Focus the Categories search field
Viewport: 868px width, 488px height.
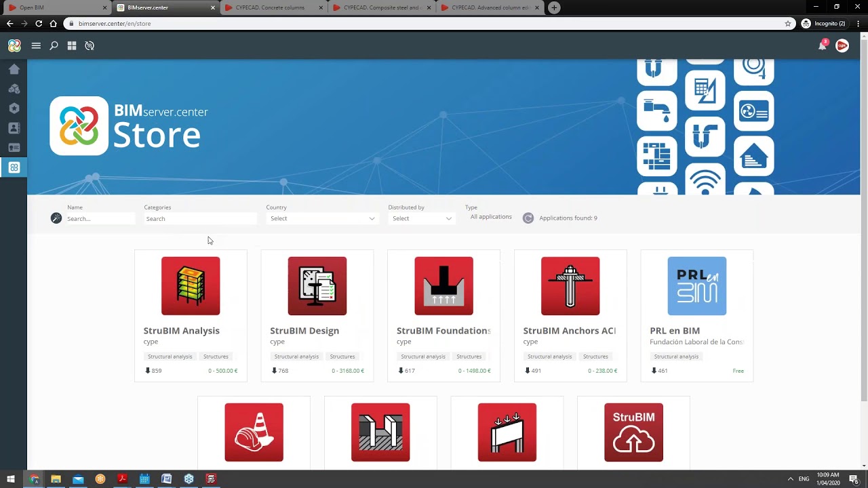tap(200, 218)
